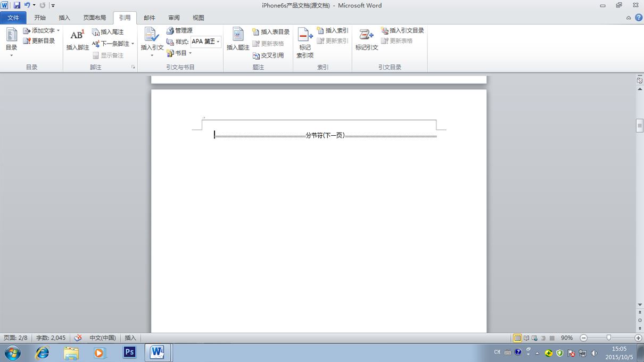
Task: Open the undo history dropdown arrow
Action: point(34,5)
